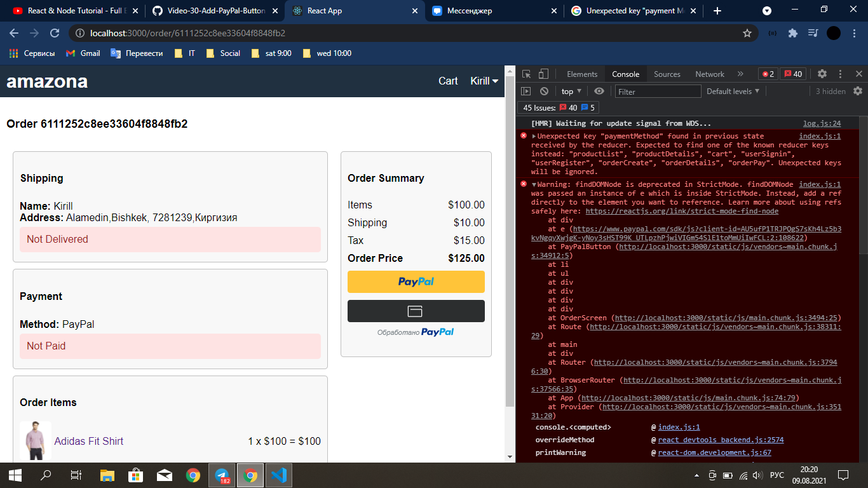Open the red 2 errors counter

pyautogui.click(x=768, y=74)
